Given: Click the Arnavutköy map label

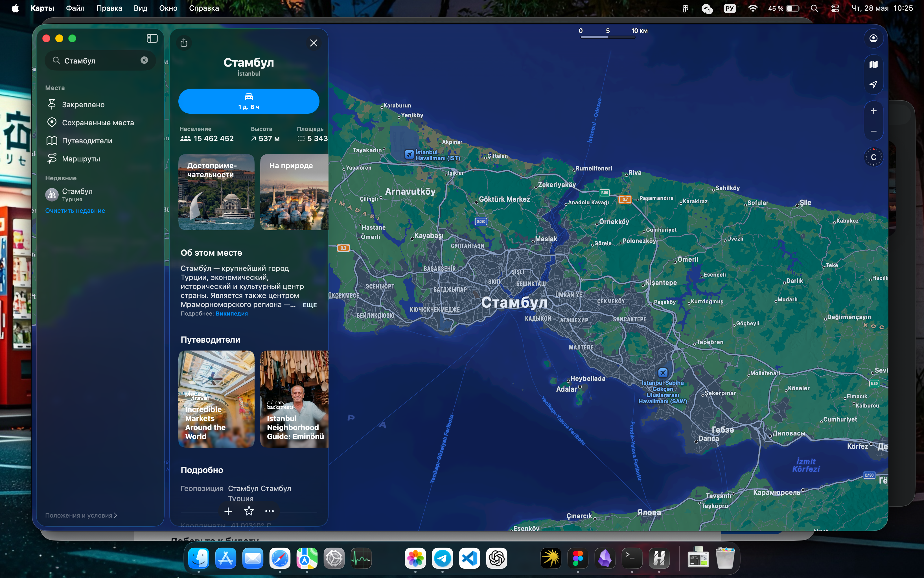Looking at the screenshot, I should click(x=410, y=192).
